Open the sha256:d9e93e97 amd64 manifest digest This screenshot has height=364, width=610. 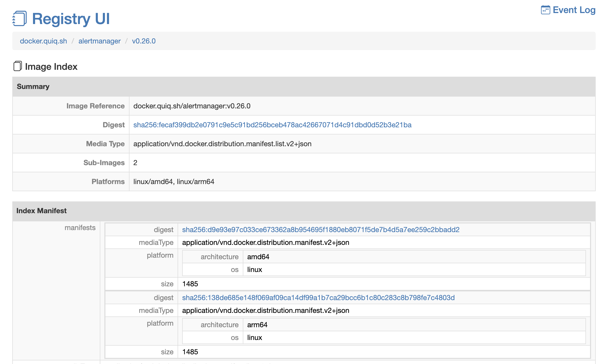[321, 230]
